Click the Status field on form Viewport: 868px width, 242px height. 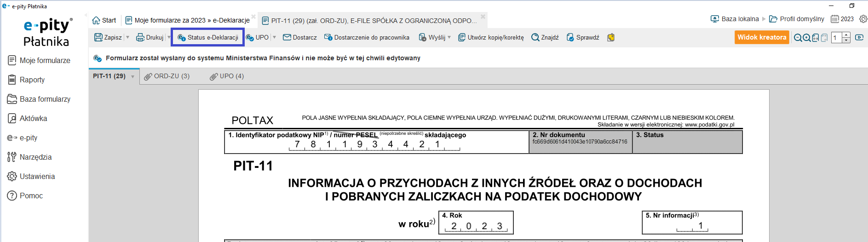tap(687, 142)
